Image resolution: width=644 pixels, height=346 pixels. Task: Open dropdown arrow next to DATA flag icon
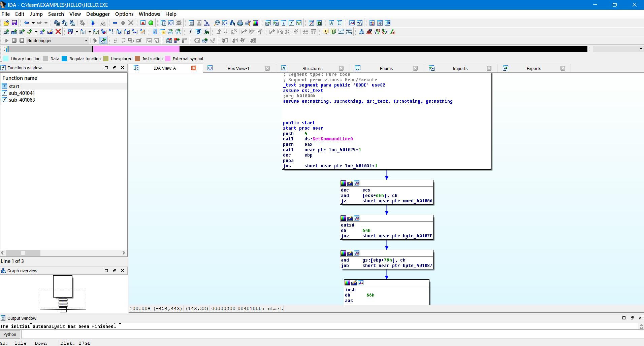[x=77, y=32]
